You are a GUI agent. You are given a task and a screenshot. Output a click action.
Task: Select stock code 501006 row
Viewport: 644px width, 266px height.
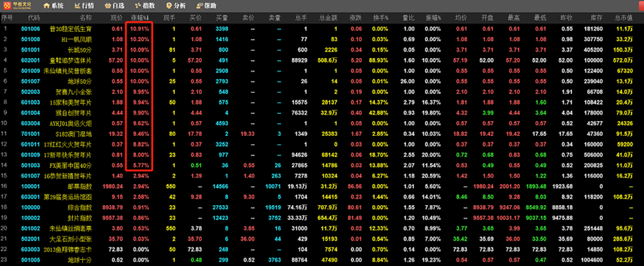[322, 29]
